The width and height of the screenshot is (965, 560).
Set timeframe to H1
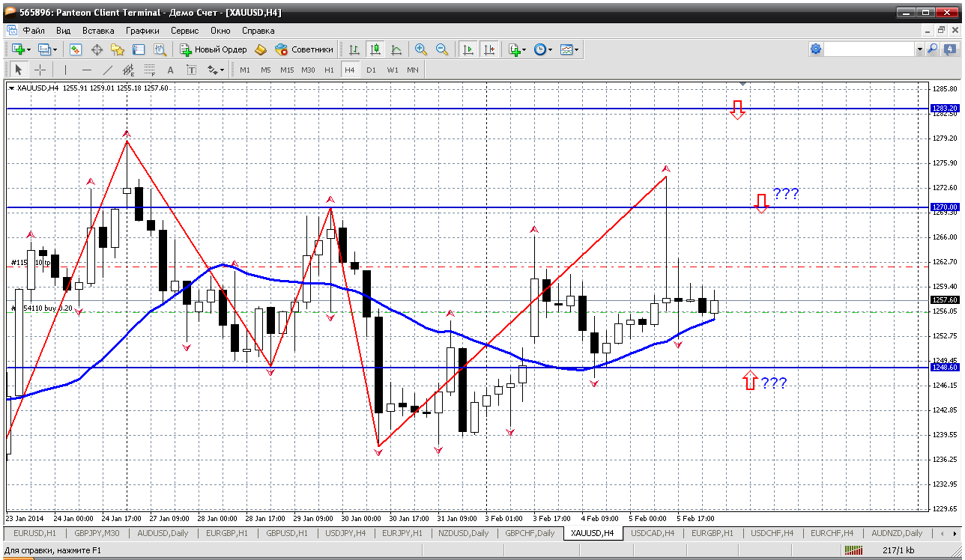coord(330,70)
